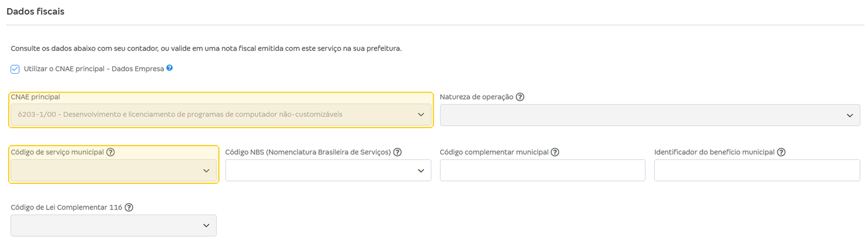Open the Natureza de operação dropdown
The image size is (868, 249).
point(650,115)
